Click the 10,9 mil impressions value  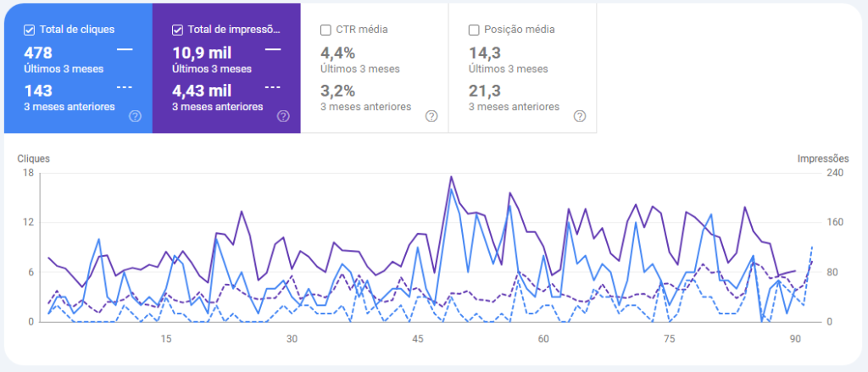[201, 53]
